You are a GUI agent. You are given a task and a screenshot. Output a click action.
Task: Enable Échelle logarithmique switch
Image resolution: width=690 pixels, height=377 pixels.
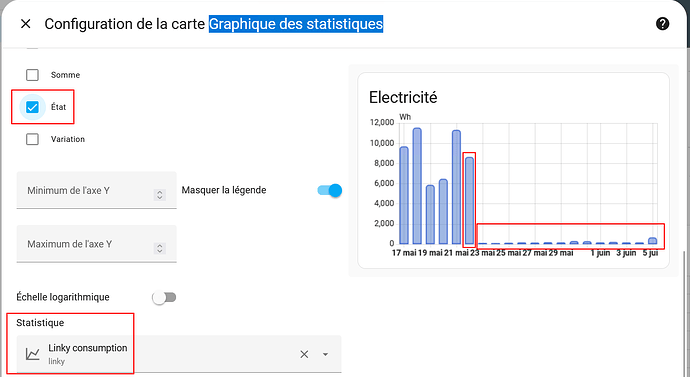tap(164, 297)
